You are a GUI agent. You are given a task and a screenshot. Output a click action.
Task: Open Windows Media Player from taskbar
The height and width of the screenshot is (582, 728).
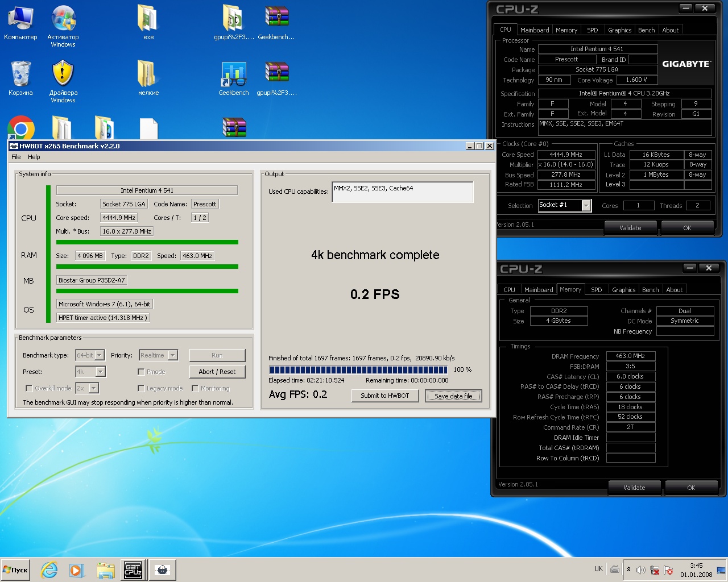77,570
